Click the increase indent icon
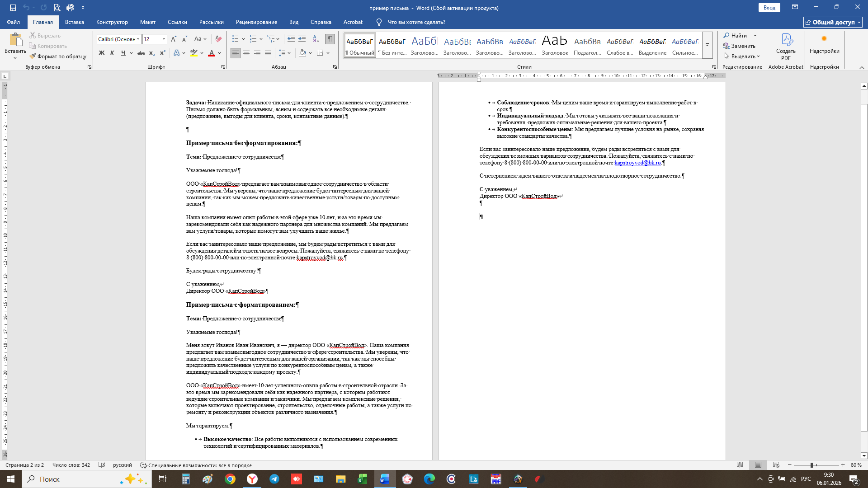This screenshot has height=488, width=868. click(x=302, y=39)
